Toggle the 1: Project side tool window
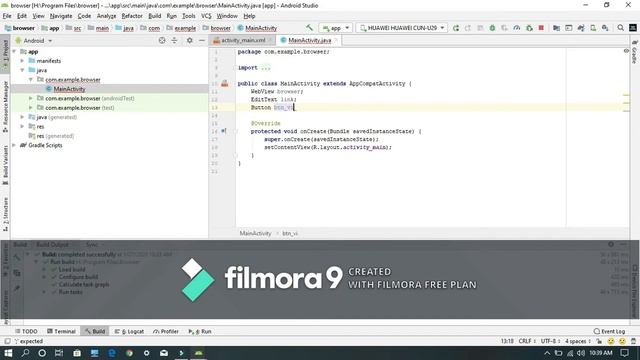The image size is (640, 360). pyautogui.click(x=5, y=54)
